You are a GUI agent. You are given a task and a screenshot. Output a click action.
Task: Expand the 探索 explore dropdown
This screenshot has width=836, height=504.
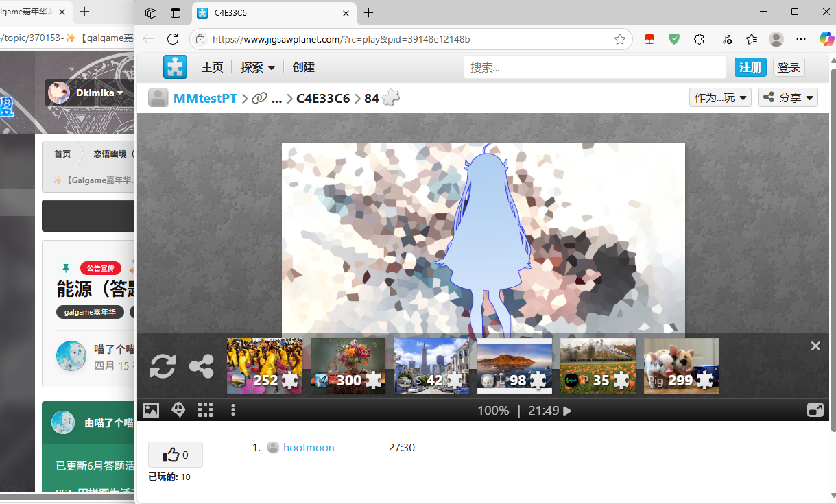pyautogui.click(x=258, y=67)
